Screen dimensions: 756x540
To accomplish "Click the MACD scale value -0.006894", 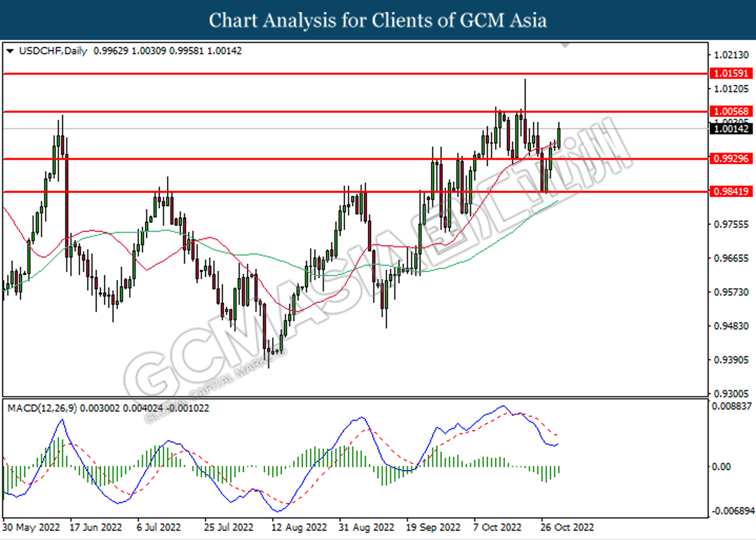I will point(733,511).
